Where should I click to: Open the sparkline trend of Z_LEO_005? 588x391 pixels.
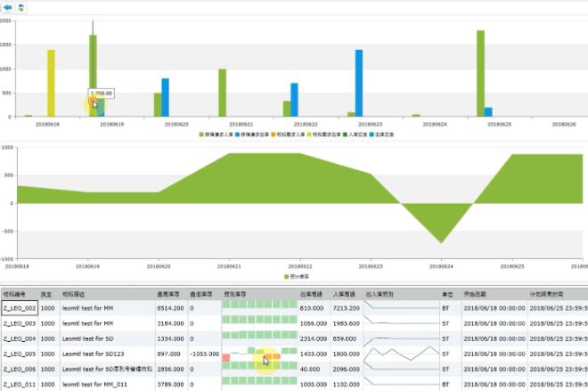[401, 354]
